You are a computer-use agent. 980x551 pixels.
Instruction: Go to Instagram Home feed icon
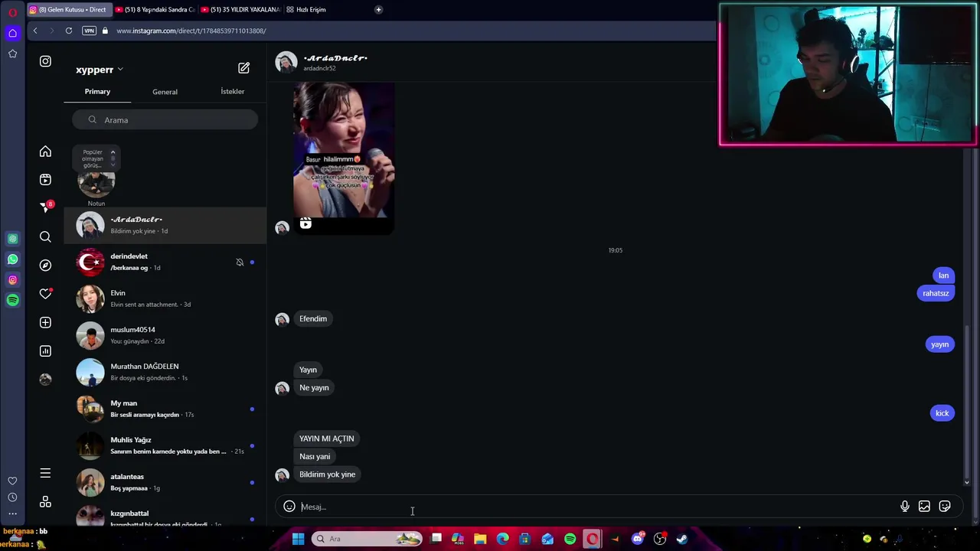click(45, 152)
